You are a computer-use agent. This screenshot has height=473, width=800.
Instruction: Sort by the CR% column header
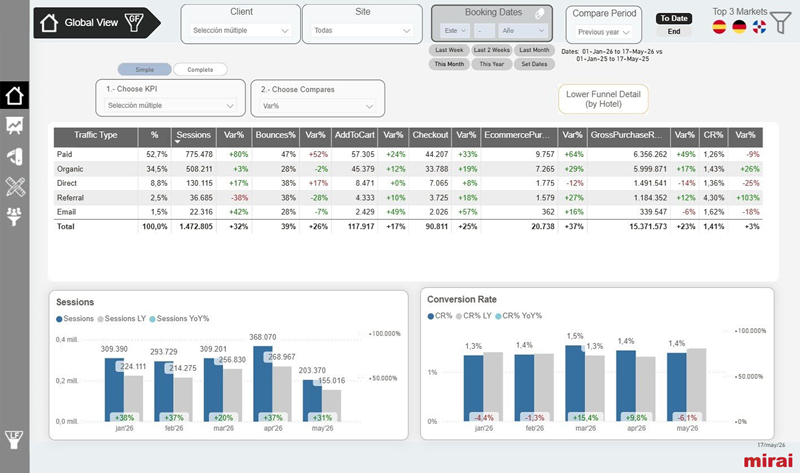[x=713, y=135]
